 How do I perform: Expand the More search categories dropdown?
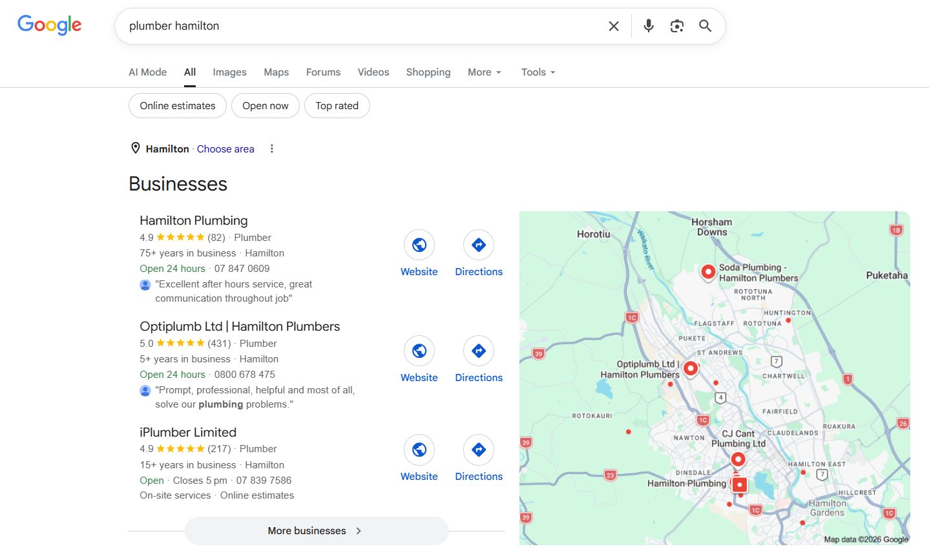(x=485, y=72)
